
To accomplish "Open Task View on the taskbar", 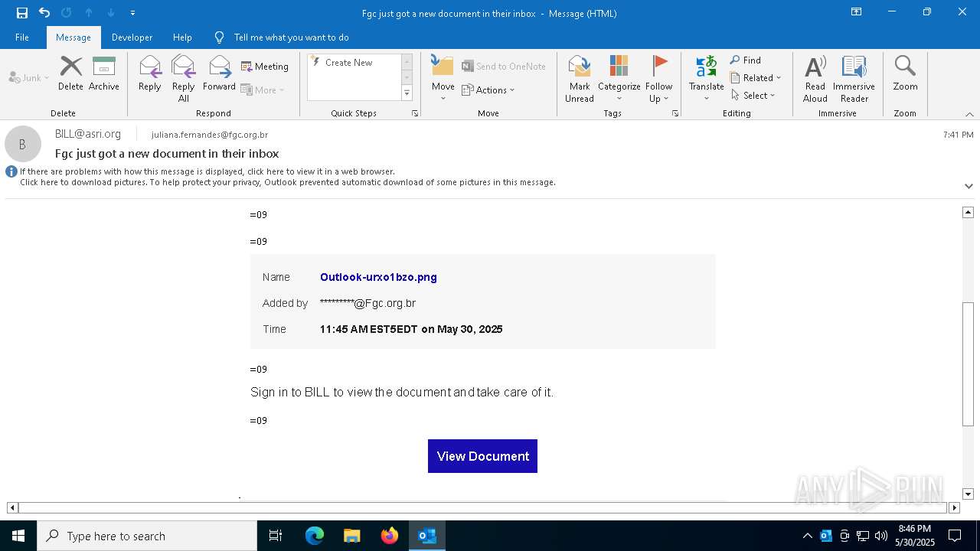I will click(276, 536).
